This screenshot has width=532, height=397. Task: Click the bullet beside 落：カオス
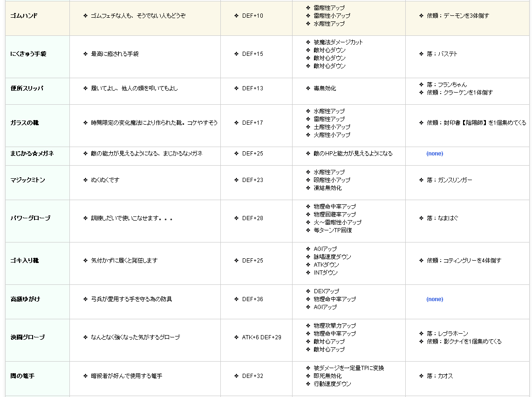pyautogui.click(x=421, y=376)
